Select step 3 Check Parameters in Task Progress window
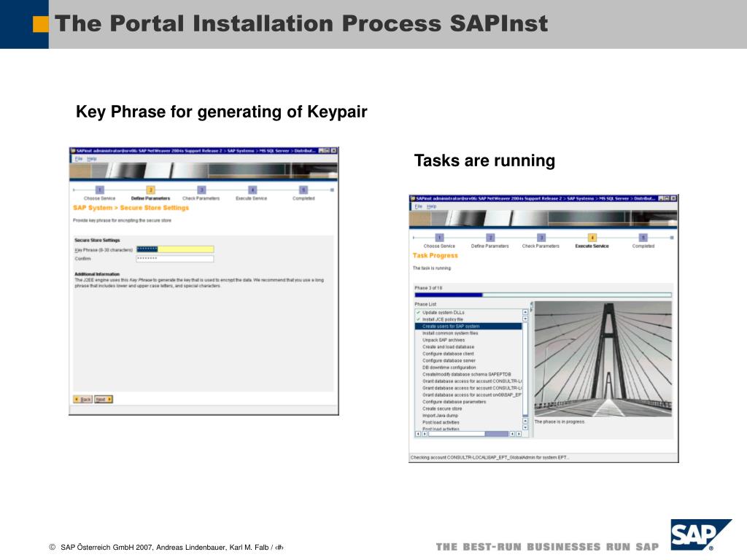747x560 pixels. click(541, 237)
